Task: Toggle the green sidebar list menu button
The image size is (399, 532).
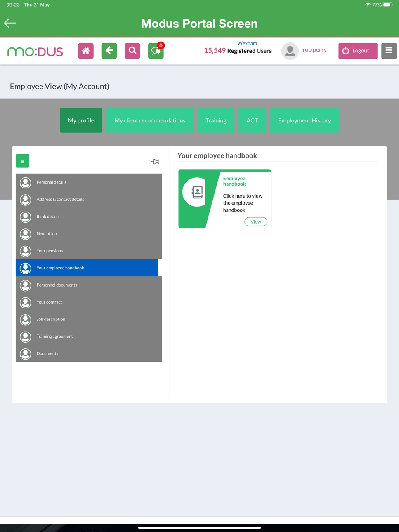Action: (22, 161)
